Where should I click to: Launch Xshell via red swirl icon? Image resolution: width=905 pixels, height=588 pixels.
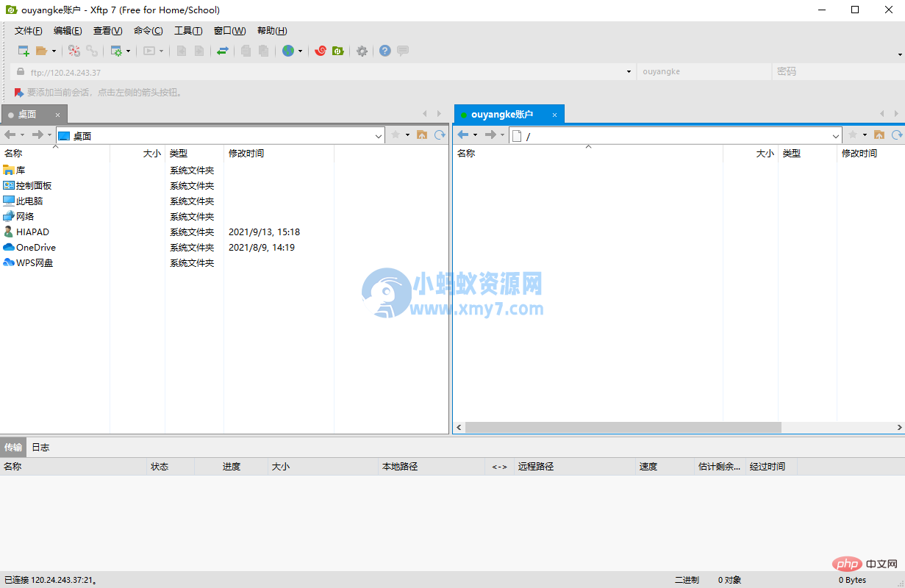321,51
